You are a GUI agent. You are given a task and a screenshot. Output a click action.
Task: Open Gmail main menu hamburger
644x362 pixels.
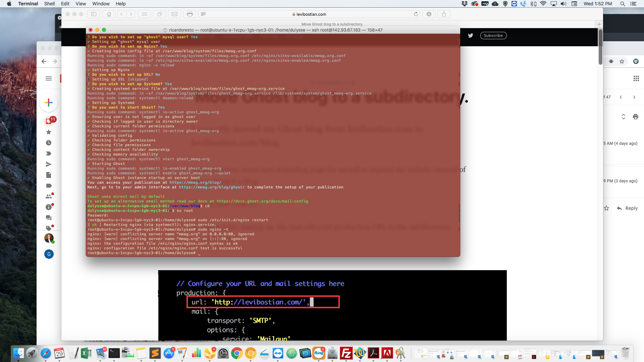coord(49,78)
